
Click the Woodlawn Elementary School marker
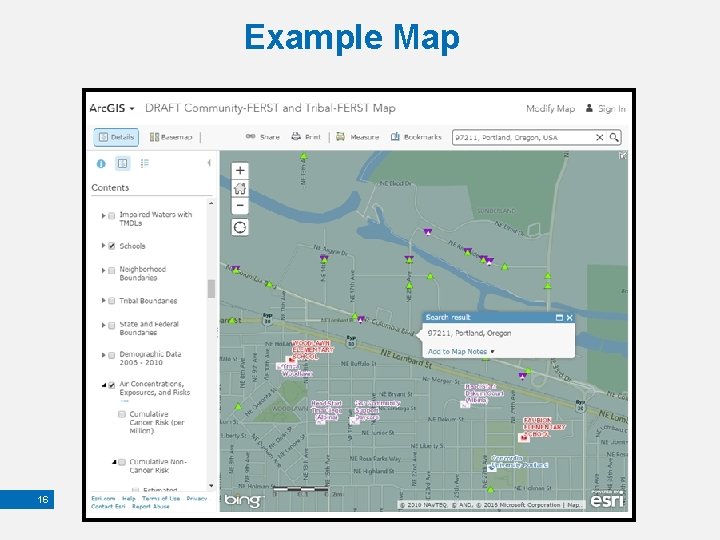pyautogui.click(x=289, y=361)
